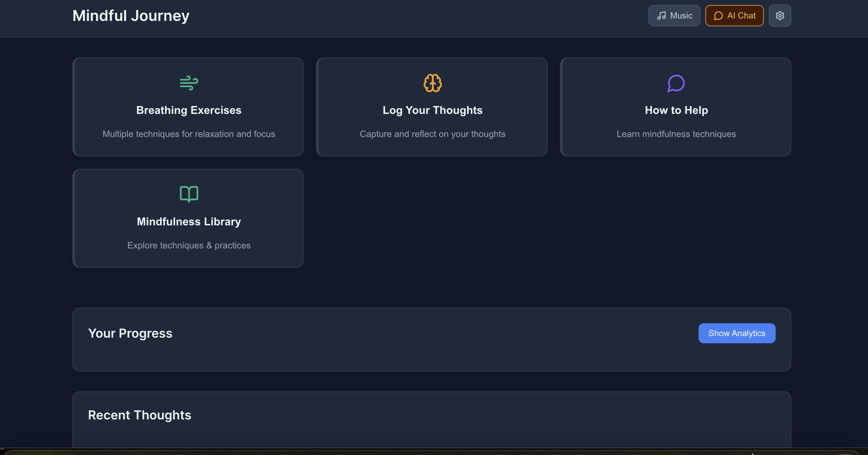Click the brain icon for Log Your Thoughts

click(432, 83)
